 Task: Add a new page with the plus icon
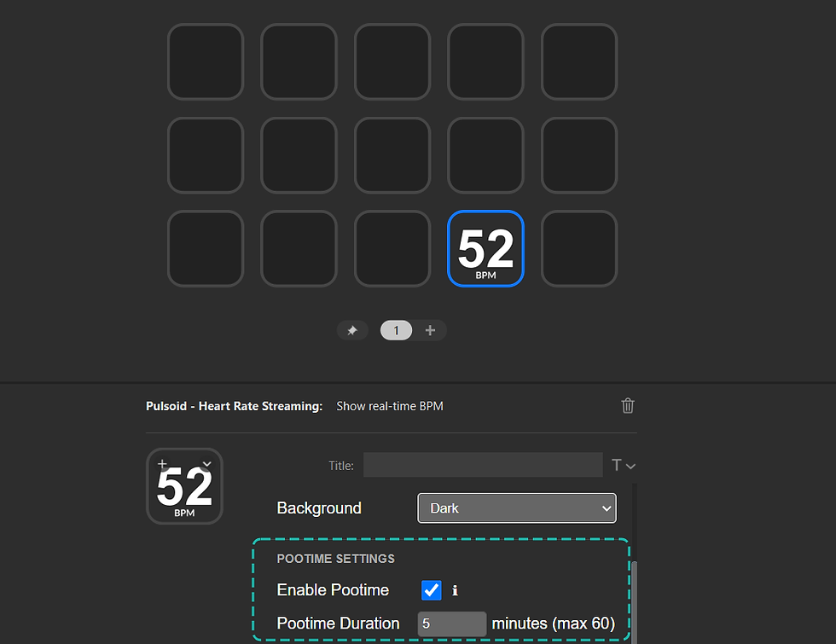[430, 331]
